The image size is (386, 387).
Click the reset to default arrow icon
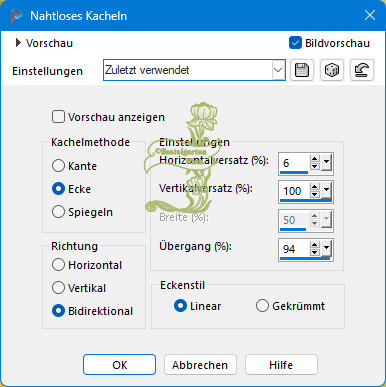point(362,70)
